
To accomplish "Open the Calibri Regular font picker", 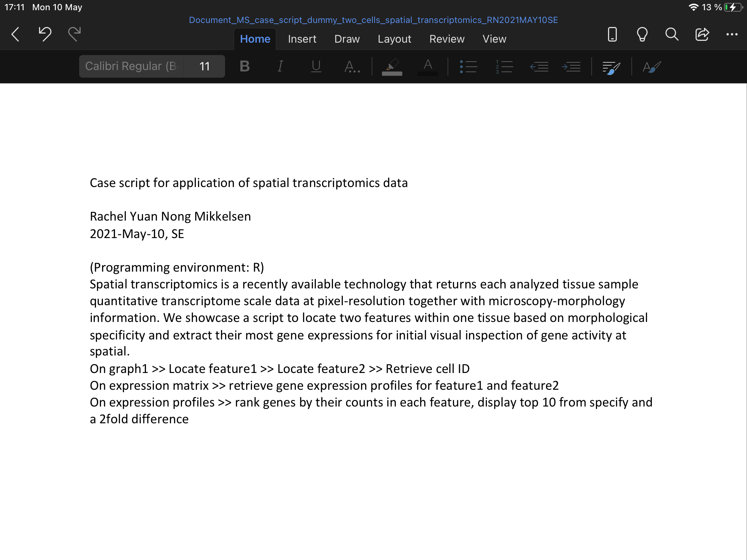I will (x=131, y=66).
